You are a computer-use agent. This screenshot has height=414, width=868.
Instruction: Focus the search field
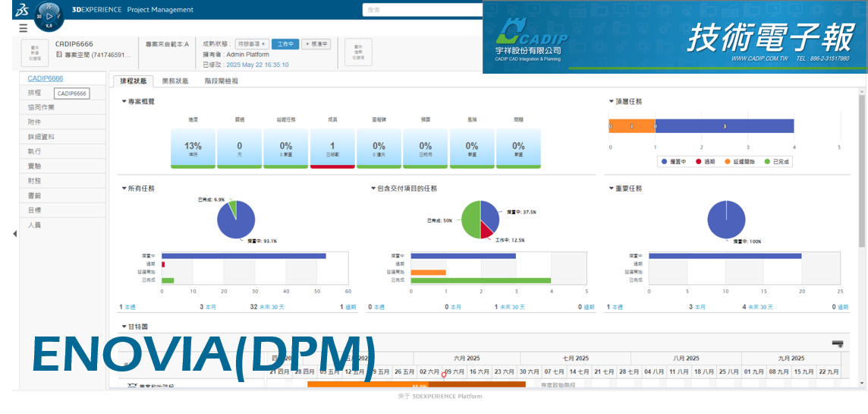click(423, 10)
